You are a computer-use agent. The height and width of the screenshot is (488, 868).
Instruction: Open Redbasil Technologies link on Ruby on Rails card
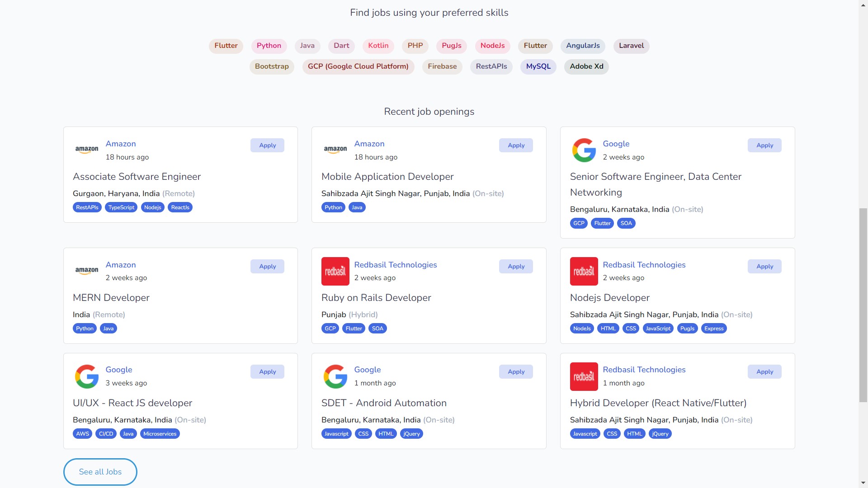click(x=395, y=265)
